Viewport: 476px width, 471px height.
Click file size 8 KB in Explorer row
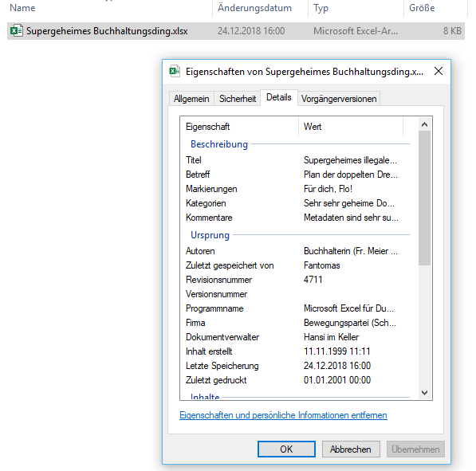452,30
